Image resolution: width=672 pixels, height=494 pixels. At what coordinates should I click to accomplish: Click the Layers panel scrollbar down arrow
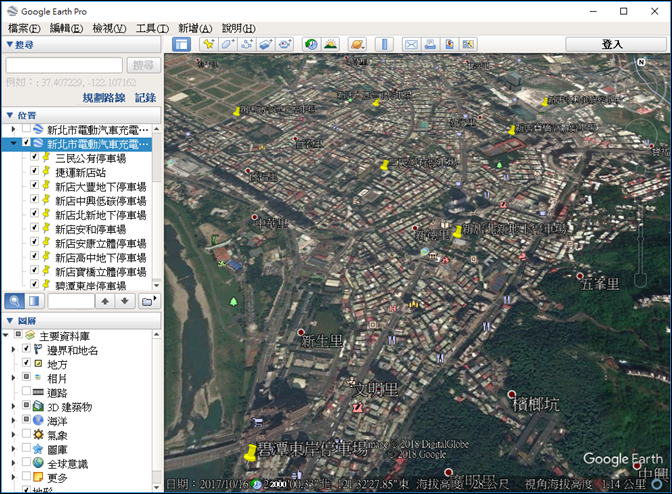pyautogui.click(x=156, y=487)
